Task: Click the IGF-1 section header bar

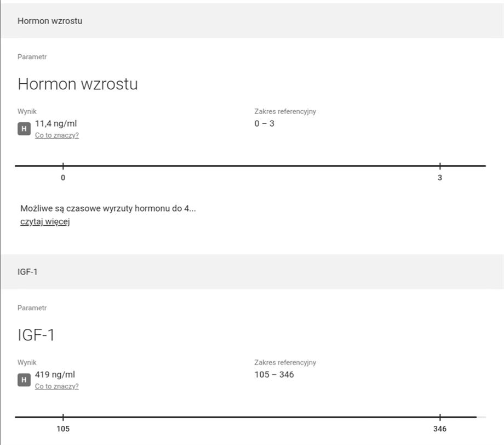Action: click(252, 272)
